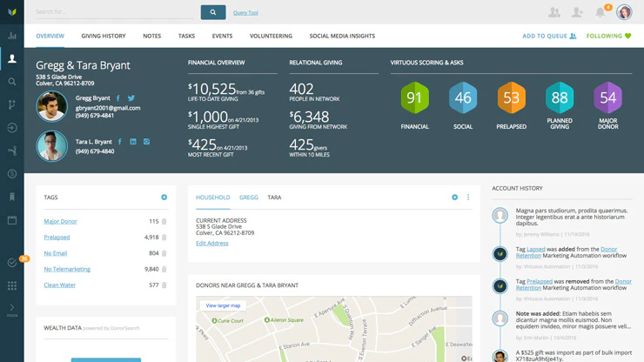This screenshot has height=362, width=644.
Task: Open the Query Tool link
Action: point(245,13)
